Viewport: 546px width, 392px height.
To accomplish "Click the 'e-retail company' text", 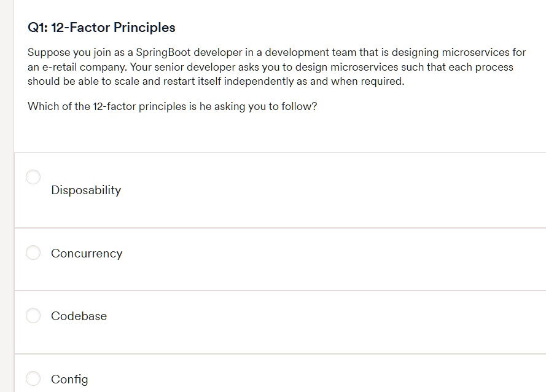I will (x=73, y=67).
